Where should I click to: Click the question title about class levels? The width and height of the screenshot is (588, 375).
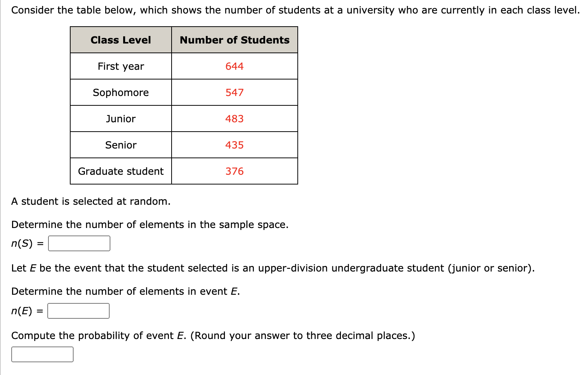tap(294, 10)
